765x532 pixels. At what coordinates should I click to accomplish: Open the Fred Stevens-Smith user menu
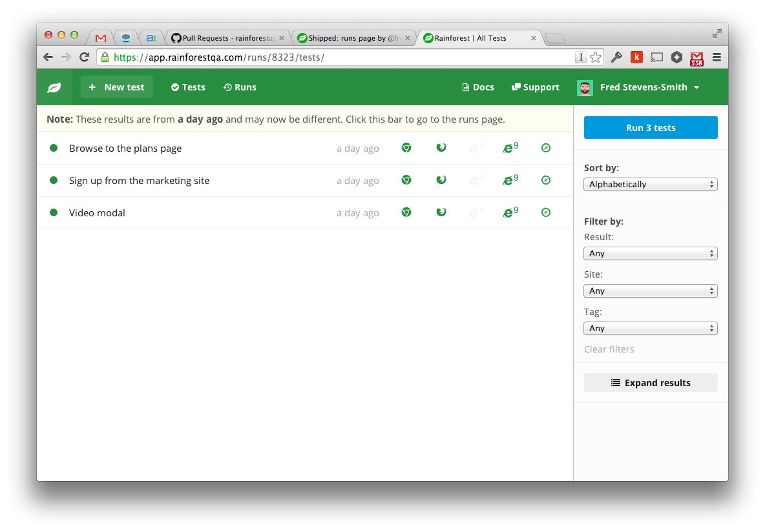point(638,87)
